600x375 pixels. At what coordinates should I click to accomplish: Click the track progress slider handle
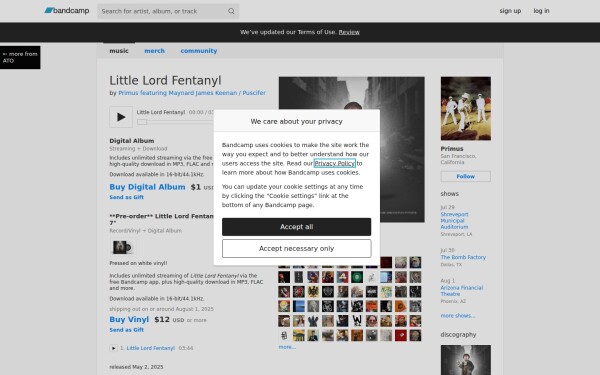point(142,122)
